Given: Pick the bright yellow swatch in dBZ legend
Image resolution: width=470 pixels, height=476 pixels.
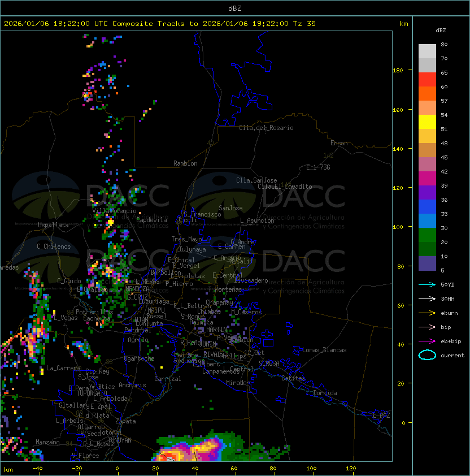Looking at the screenshot, I should click(427, 122).
